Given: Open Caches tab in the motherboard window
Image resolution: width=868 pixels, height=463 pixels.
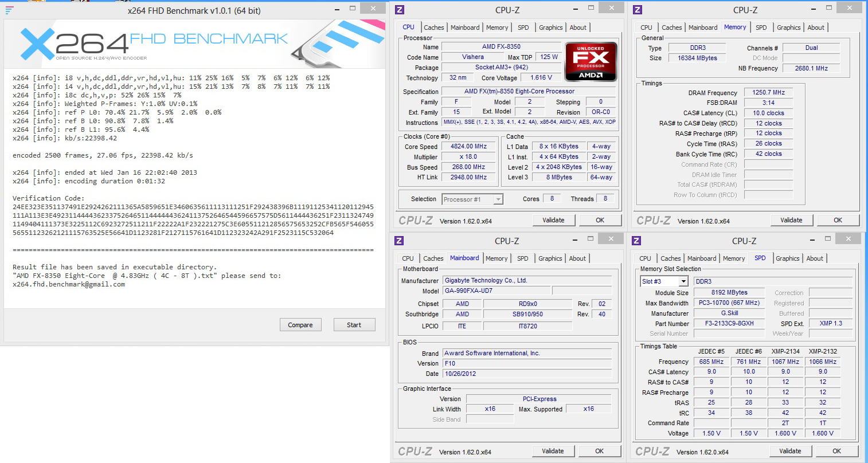Looking at the screenshot, I should click(x=433, y=258).
